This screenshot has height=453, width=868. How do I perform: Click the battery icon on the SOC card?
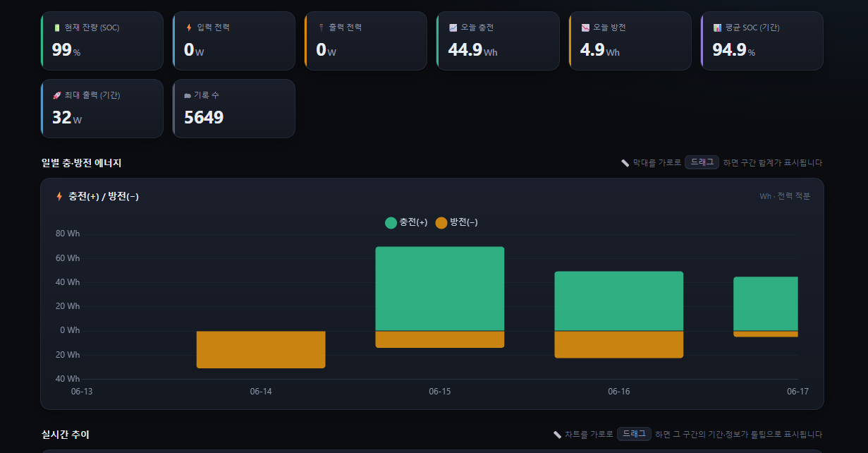(57, 28)
